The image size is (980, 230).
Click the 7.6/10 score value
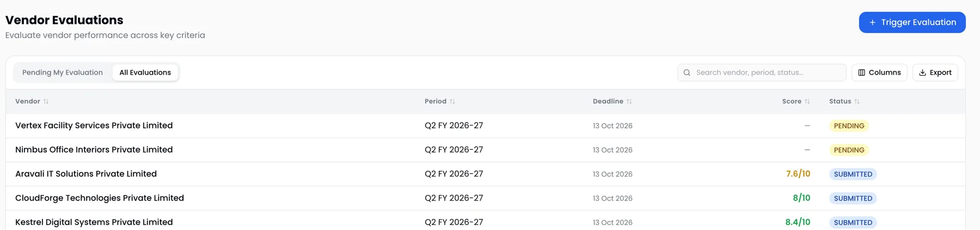pos(798,174)
